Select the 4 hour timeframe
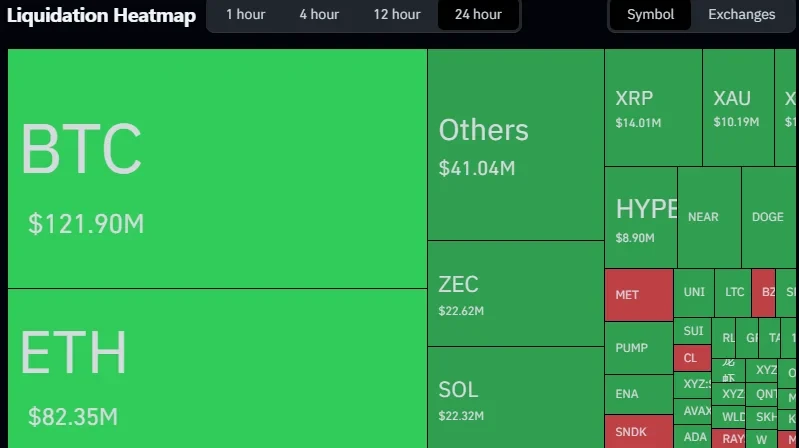 coord(319,14)
